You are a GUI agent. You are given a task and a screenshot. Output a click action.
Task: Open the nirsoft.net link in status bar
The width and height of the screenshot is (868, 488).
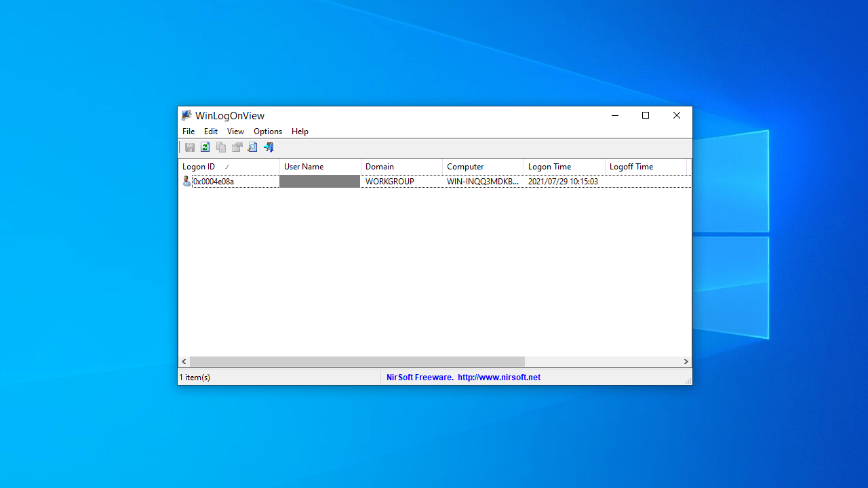499,378
